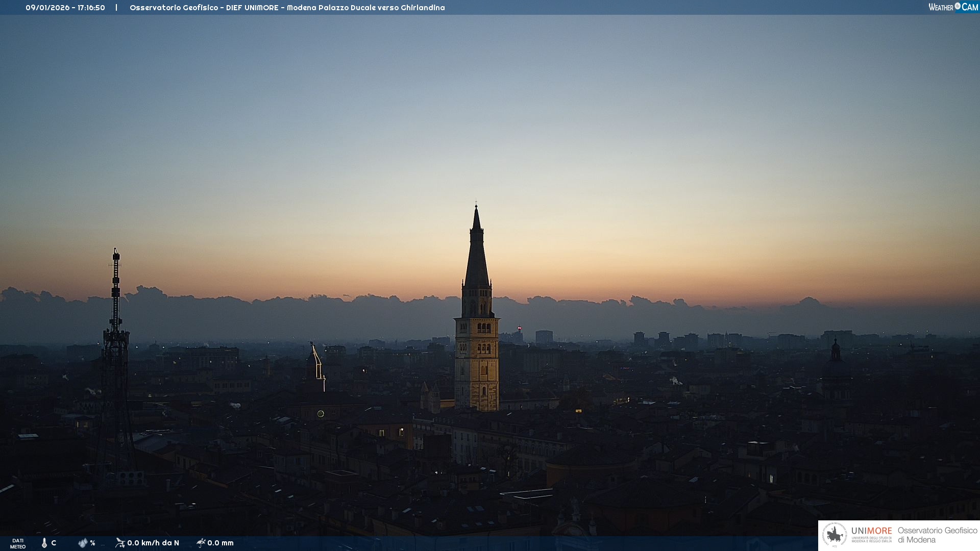Click the Celsius temperature unit label

pyautogui.click(x=54, y=543)
